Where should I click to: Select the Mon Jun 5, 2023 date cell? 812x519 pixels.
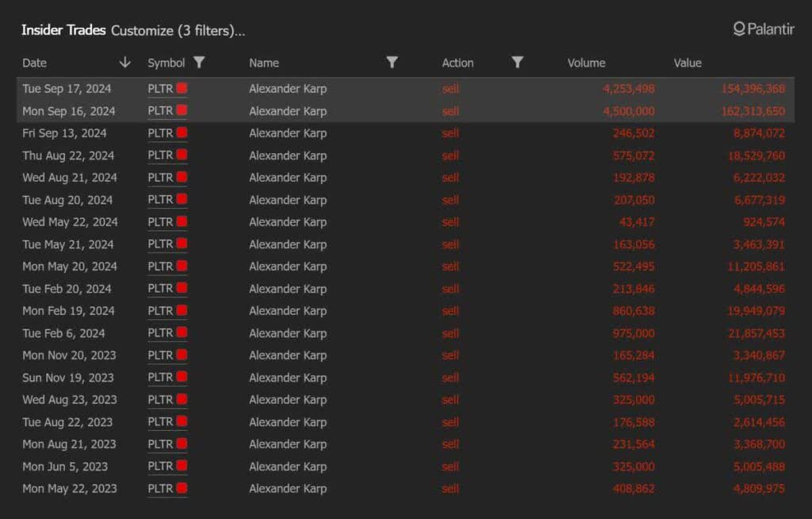pos(65,467)
